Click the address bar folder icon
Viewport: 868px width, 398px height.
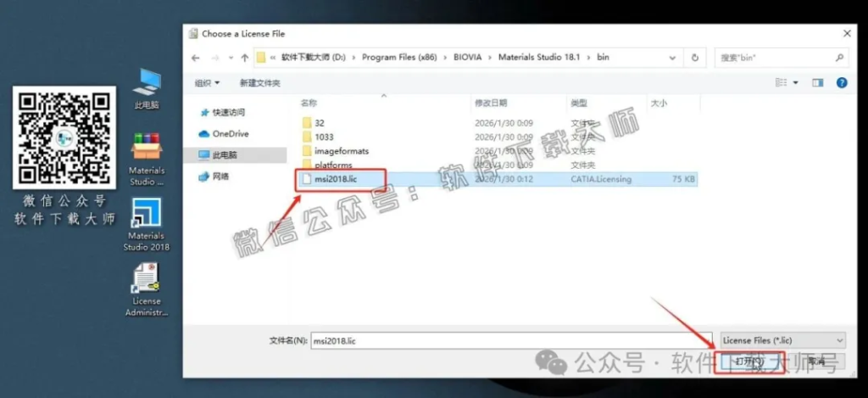(x=261, y=58)
